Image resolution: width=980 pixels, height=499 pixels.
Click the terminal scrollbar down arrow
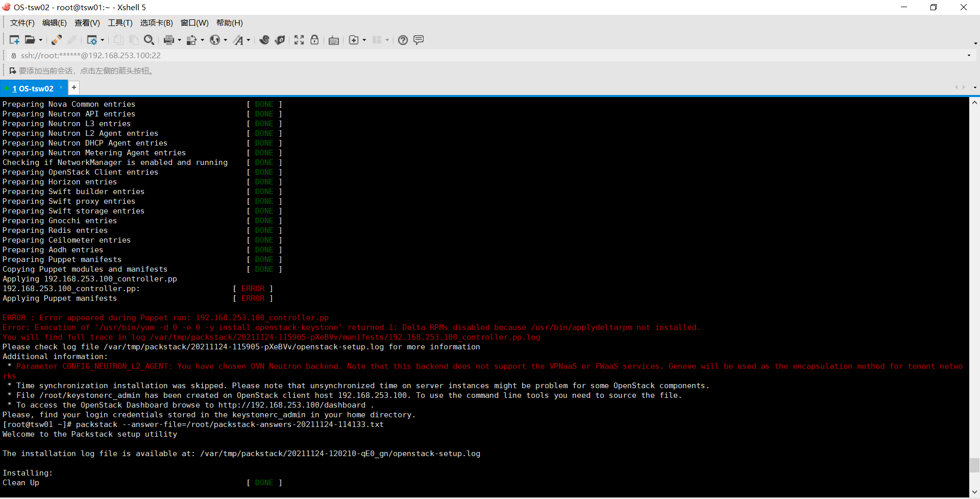(974, 492)
